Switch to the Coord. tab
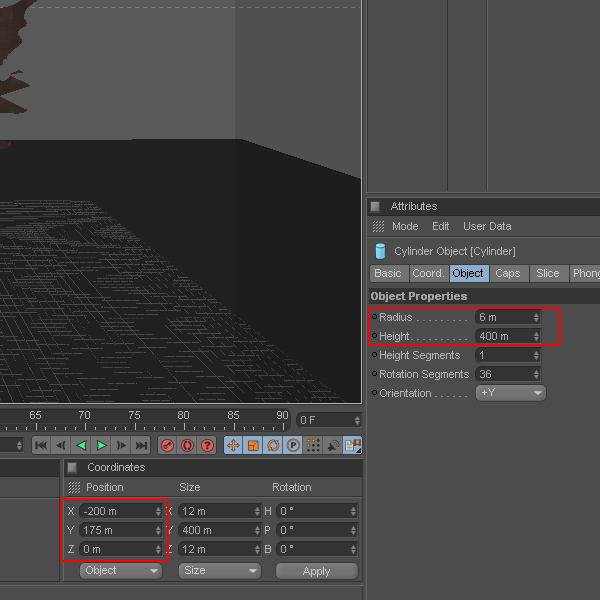The height and width of the screenshot is (600, 600). [429, 273]
